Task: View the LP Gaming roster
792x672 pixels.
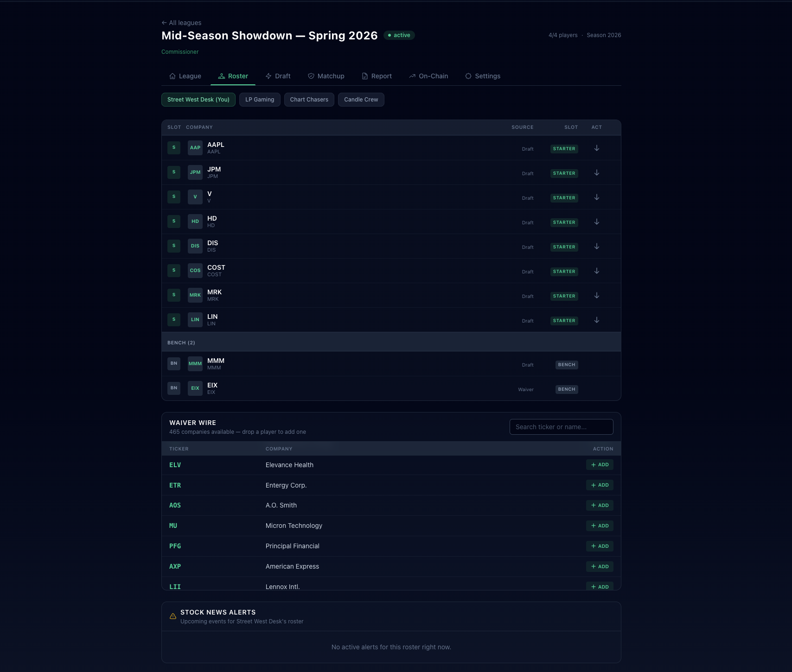Action: (x=260, y=100)
